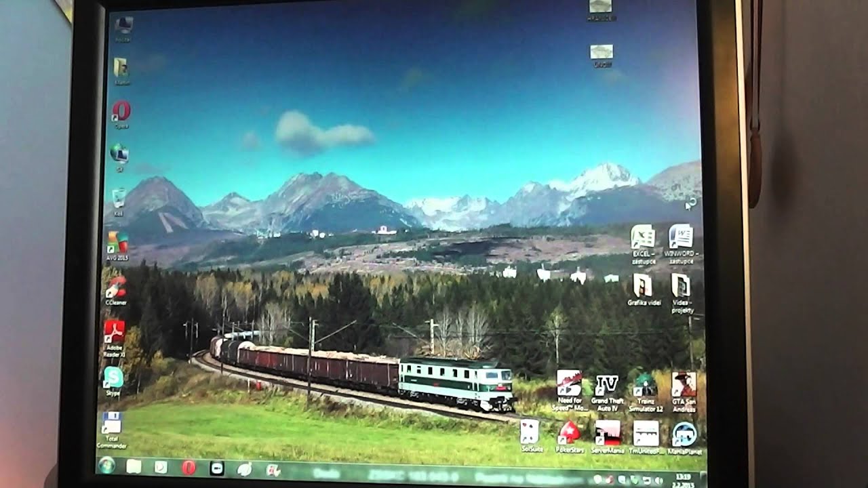Launch AVG 2015 antivirus
The width and height of the screenshot is (868, 488).
point(117,246)
